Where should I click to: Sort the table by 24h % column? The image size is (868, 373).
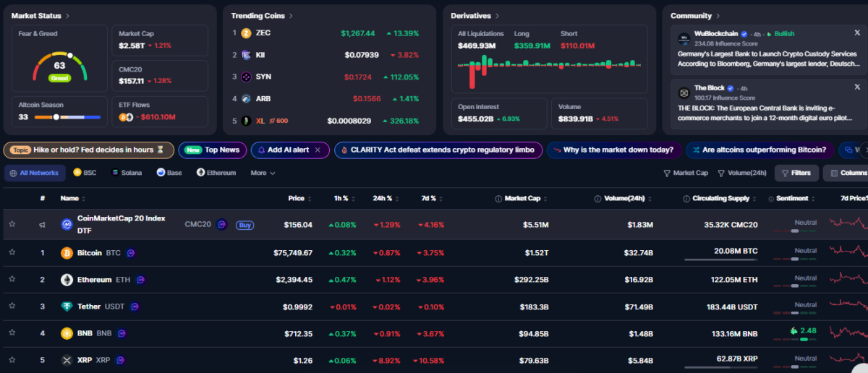(385, 198)
